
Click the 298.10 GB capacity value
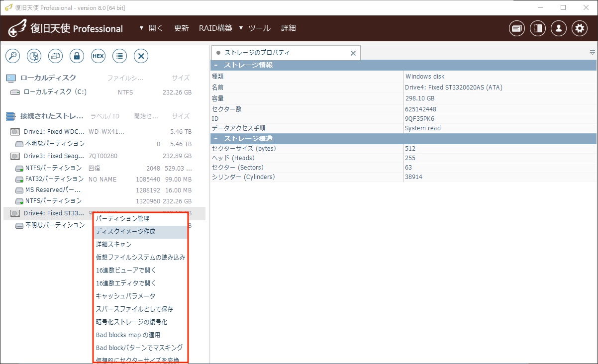point(420,98)
